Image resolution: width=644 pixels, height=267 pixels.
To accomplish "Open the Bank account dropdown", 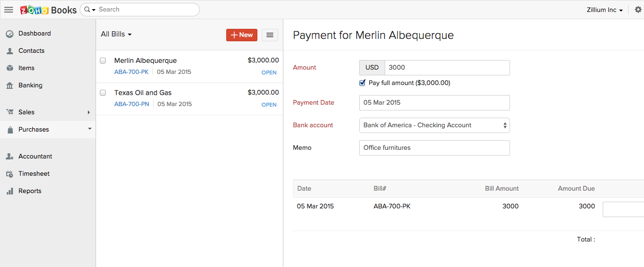I will [x=434, y=125].
